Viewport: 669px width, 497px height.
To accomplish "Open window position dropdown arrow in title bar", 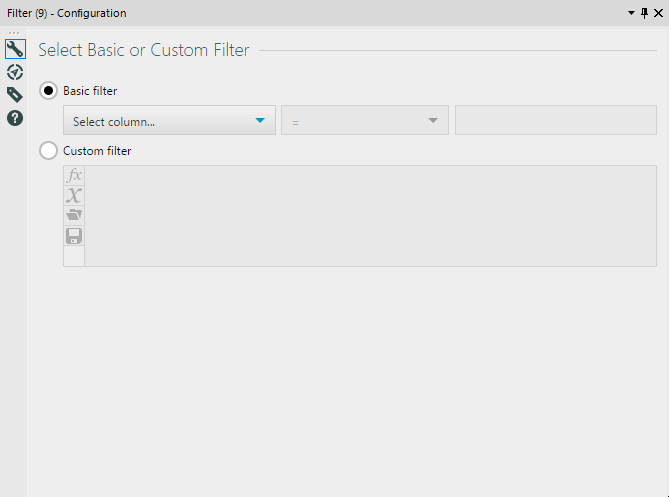I will coord(631,13).
